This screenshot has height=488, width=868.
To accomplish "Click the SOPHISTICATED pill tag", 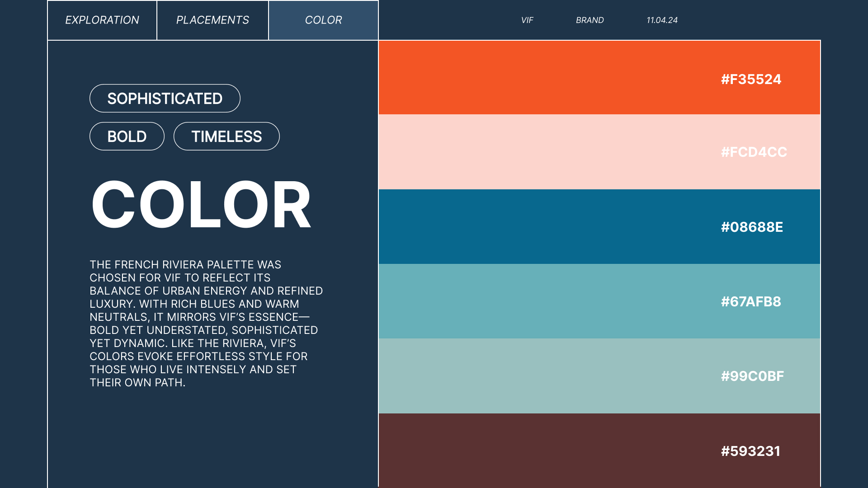I will click(x=165, y=99).
